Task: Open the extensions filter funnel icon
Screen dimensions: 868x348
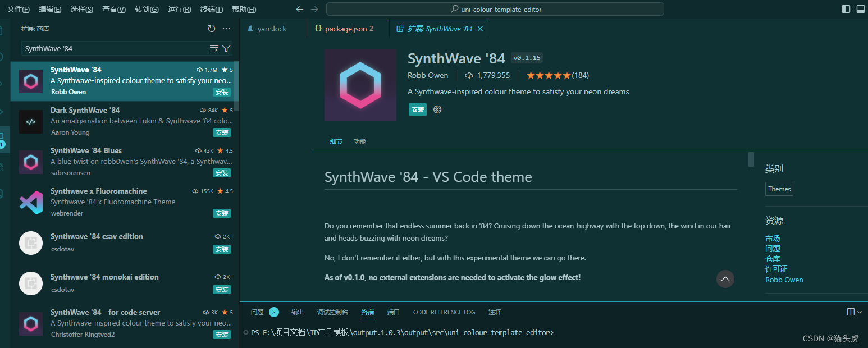Action: [x=226, y=48]
